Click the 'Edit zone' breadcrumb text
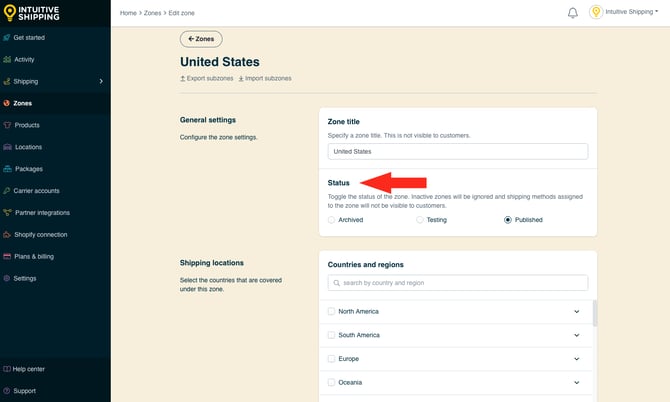The height and width of the screenshot is (402, 670). point(182,13)
